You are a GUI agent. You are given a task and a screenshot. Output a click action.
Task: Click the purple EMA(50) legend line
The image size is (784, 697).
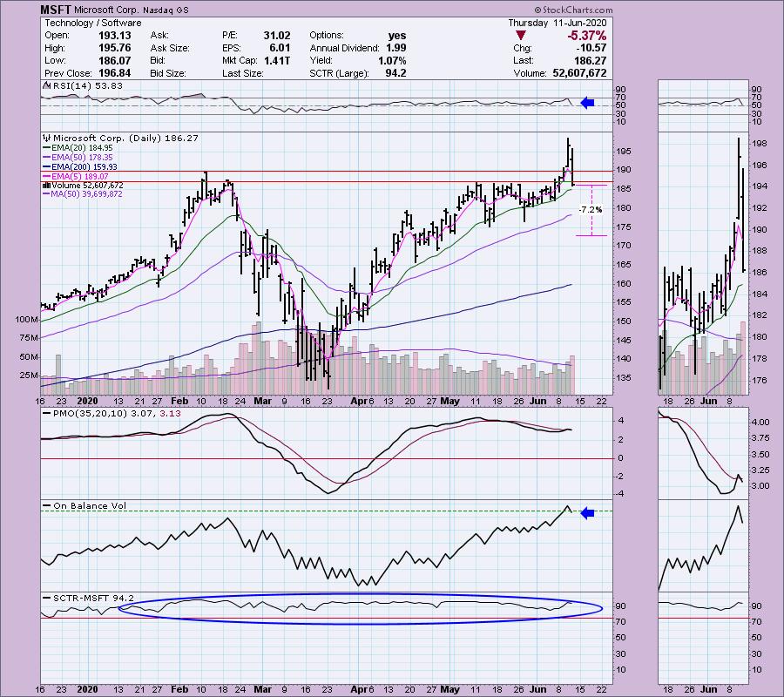pos(47,158)
